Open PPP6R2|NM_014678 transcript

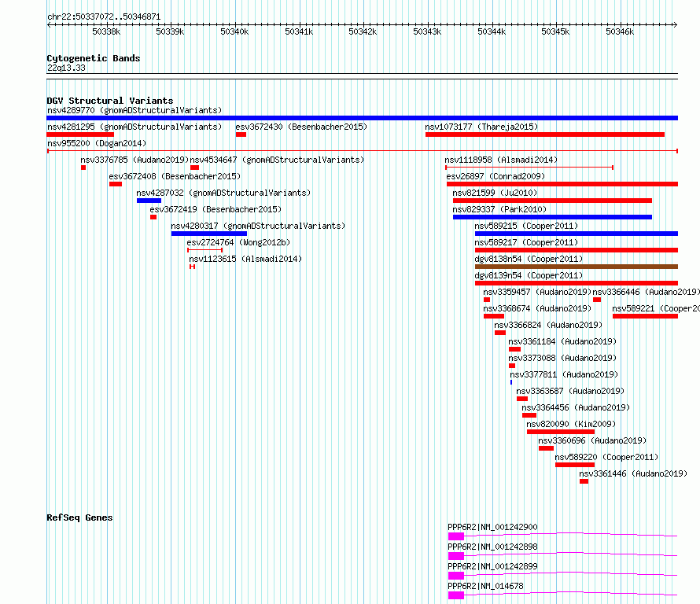(485, 586)
